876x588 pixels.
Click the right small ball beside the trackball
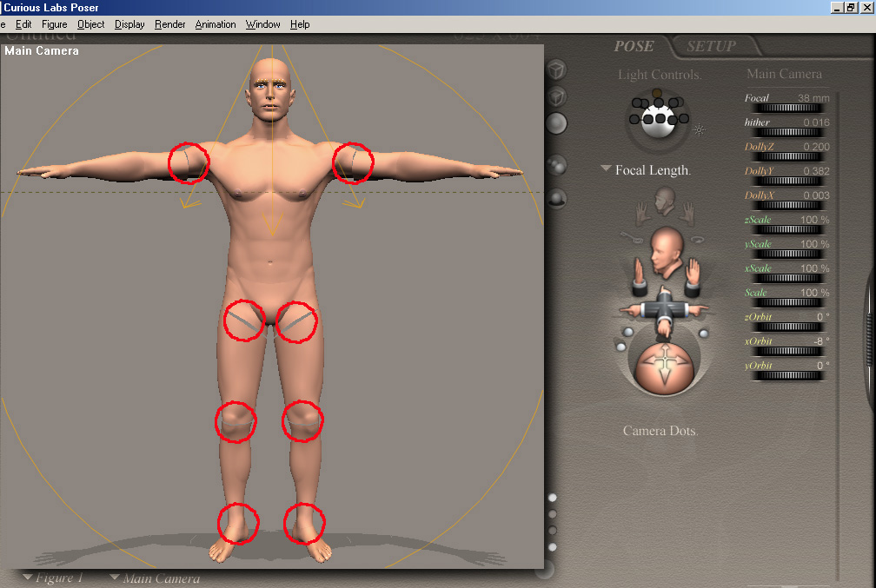[x=704, y=334]
